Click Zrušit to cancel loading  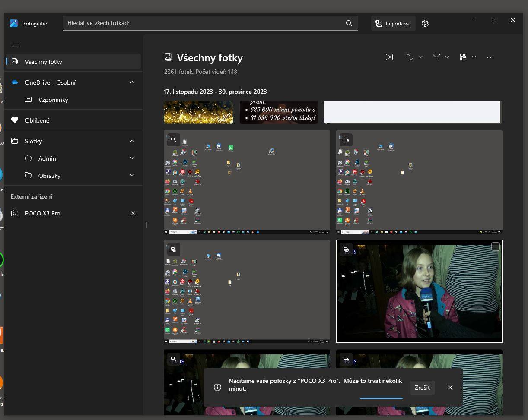coord(422,388)
